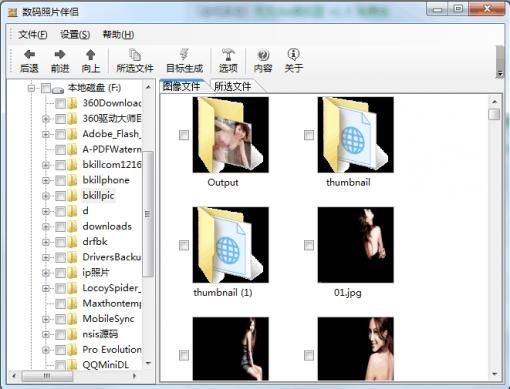Click the folder icon beside bkillphone
The width and height of the screenshot is (510, 389).
tap(72, 180)
